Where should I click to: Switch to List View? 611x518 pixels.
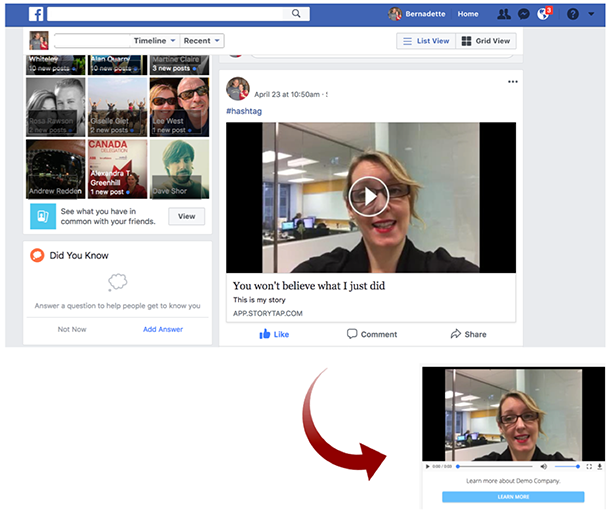[426, 41]
